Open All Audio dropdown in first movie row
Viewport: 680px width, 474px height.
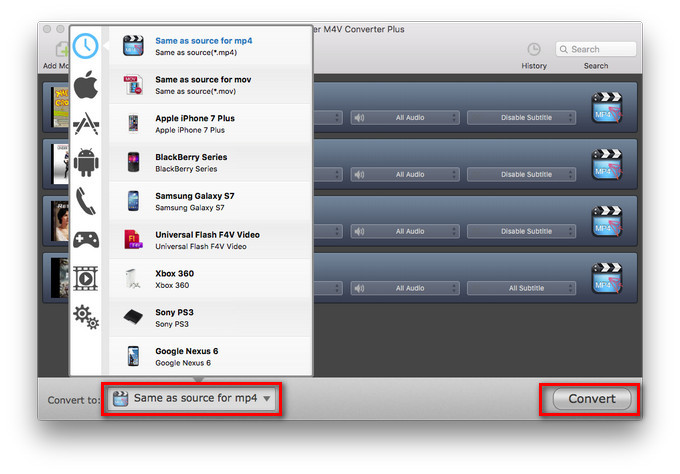click(405, 118)
